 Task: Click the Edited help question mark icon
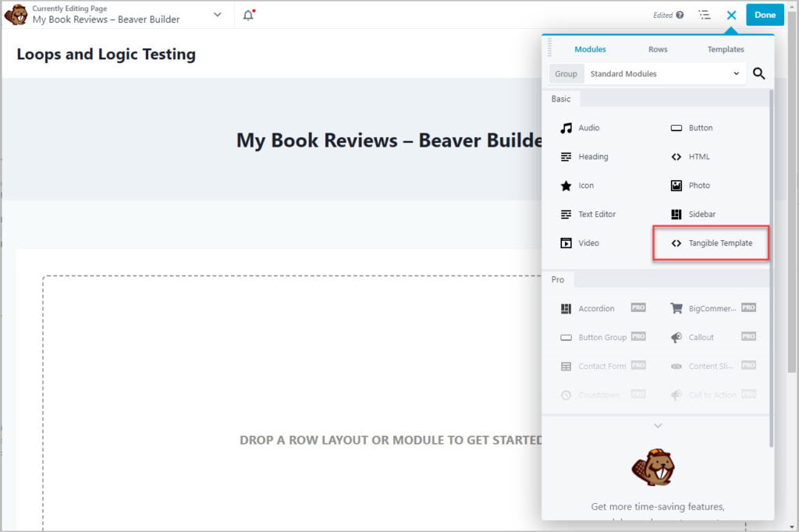click(680, 15)
